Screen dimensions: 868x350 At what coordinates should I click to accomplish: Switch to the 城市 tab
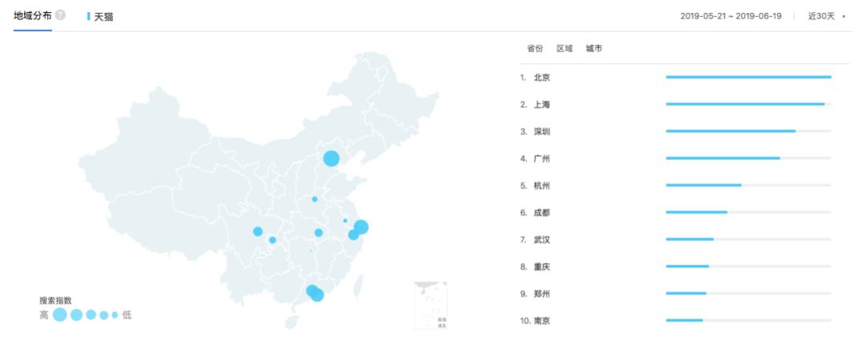594,49
